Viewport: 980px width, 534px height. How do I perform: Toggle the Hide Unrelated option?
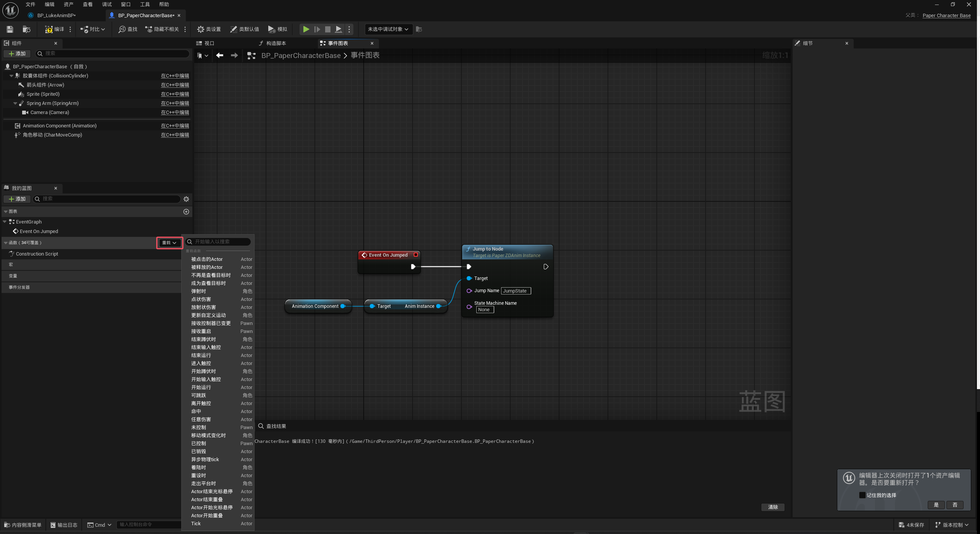click(x=162, y=29)
